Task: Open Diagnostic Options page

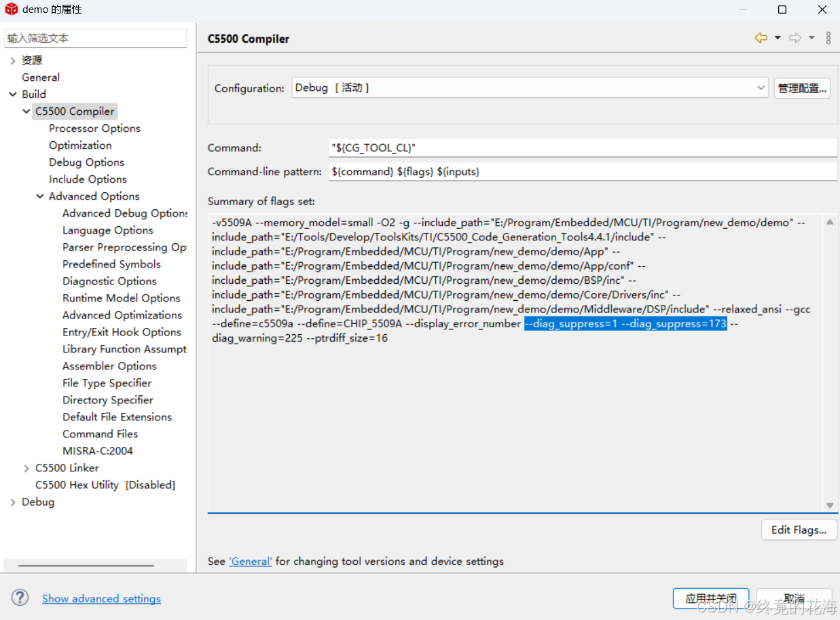Action: coord(109,281)
